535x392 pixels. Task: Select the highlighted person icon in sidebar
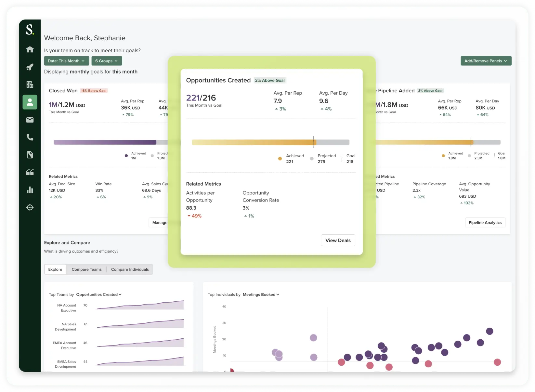point(30,102)
